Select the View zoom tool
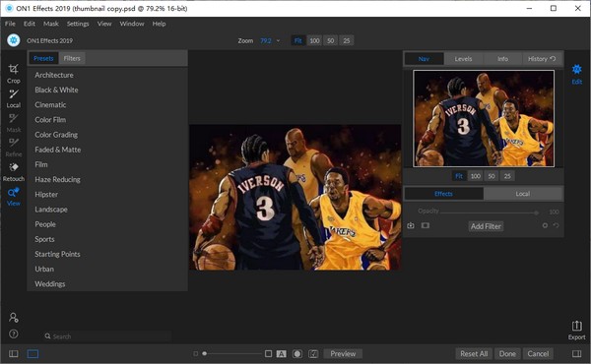 (13, 197)
